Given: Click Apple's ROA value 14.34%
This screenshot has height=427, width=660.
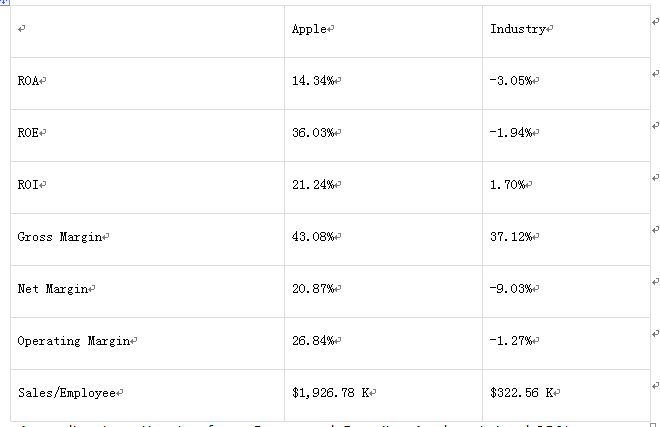Looking at the screenshot, I should pos(312,81).
